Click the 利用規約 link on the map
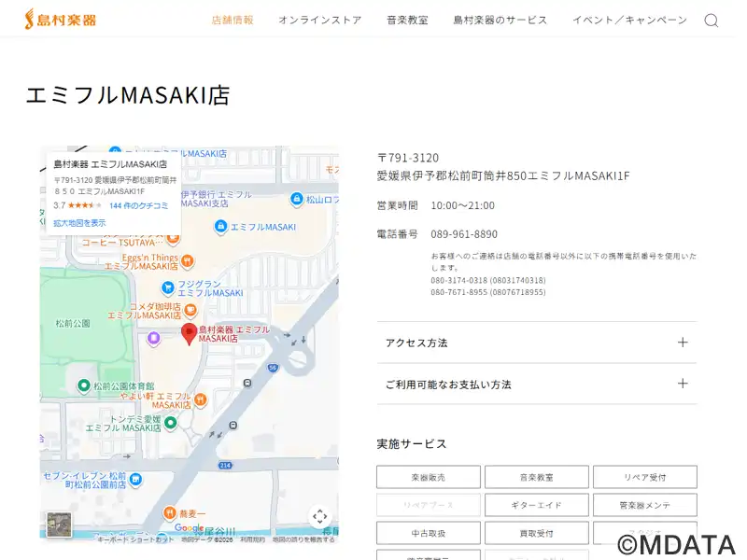The image size is (747, 560). 252,540
